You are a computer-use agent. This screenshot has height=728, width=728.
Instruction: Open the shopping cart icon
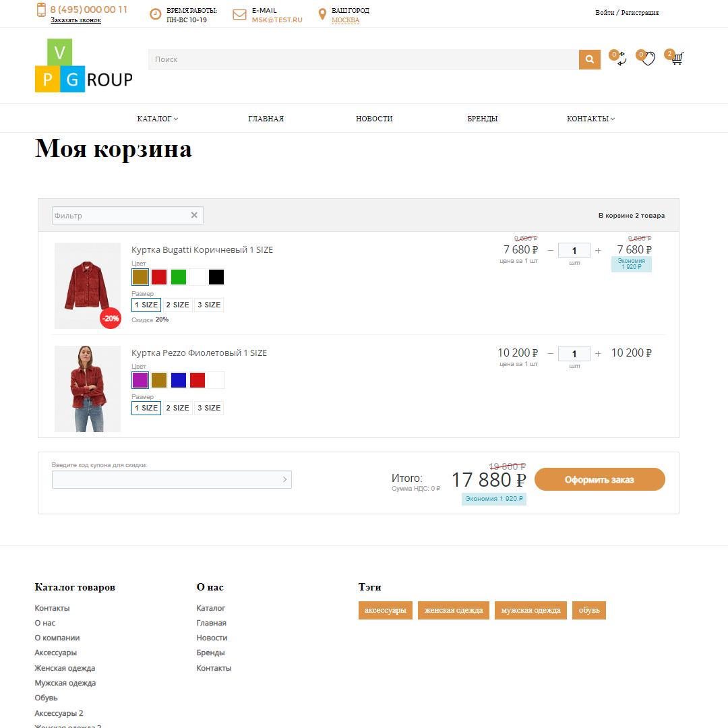click(x=677, y=59)
